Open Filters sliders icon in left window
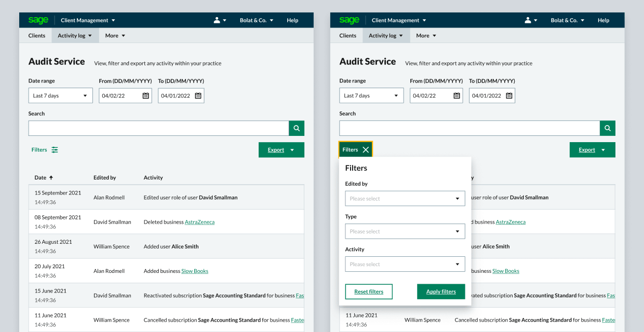This screenshot has width=644, height=332. coord(55,149)
